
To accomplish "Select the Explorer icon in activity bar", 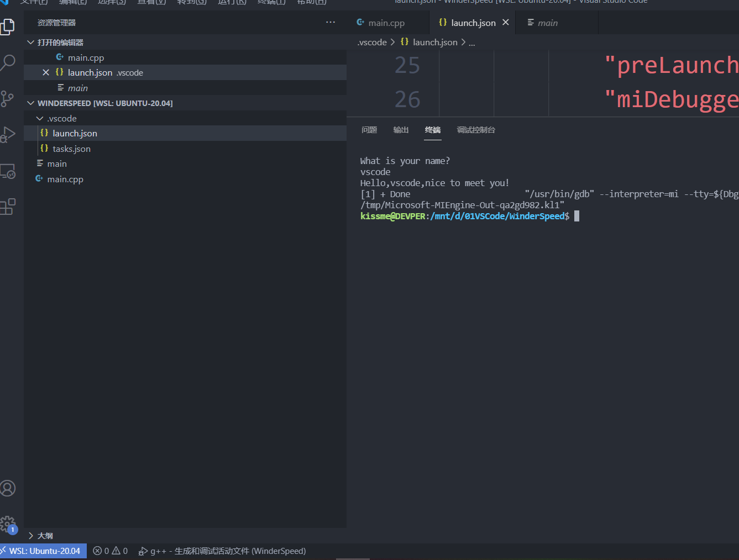I will point(8,26).
